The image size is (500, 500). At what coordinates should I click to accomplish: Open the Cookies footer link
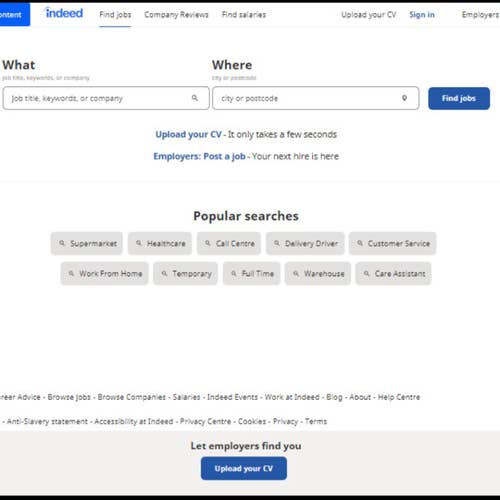[x=252, y=421]
